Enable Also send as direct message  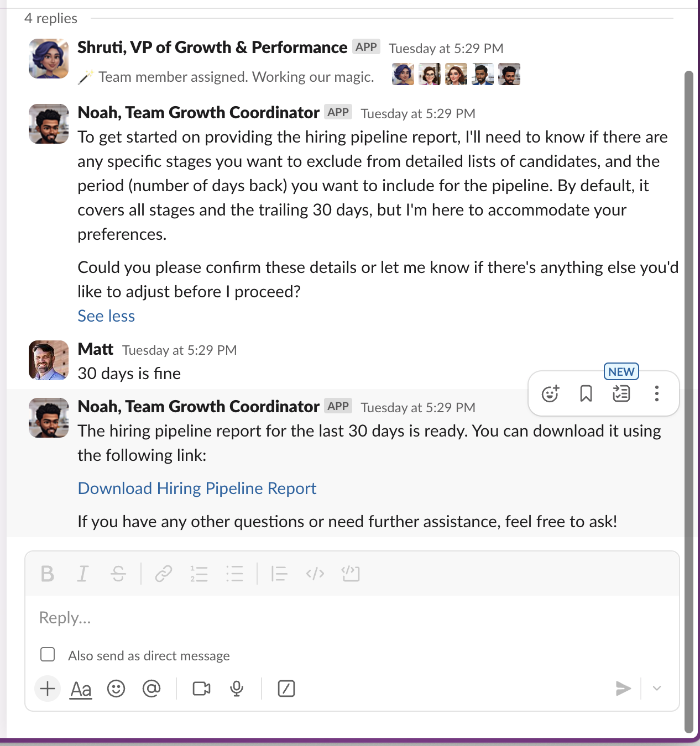[48, 654]
